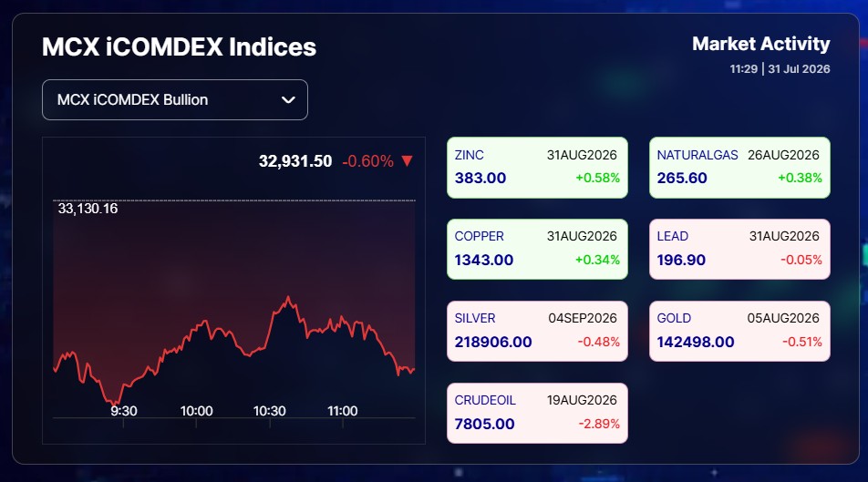Click the Market Activity heading

[x=761, y=44]
